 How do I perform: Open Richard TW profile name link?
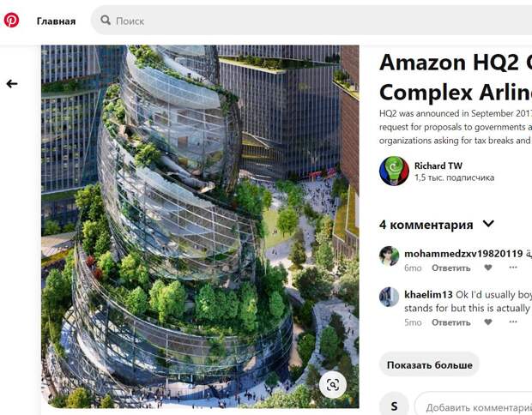(438, 165)
